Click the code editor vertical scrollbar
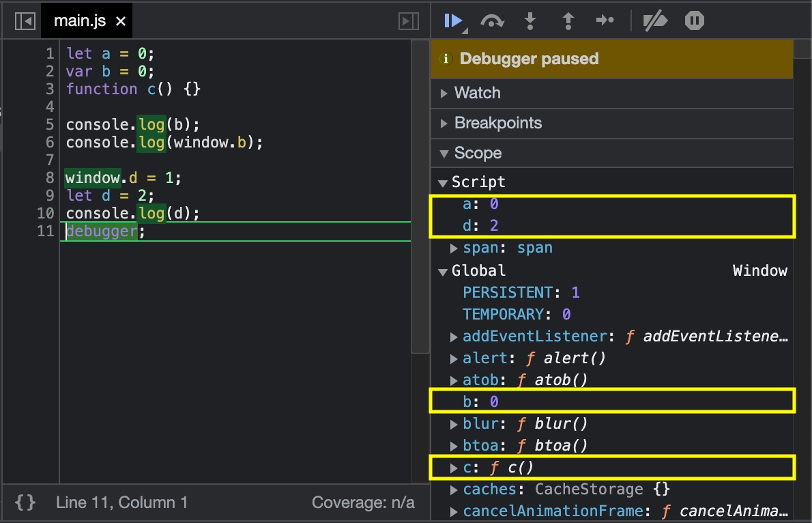 click(x=420, y=197)
